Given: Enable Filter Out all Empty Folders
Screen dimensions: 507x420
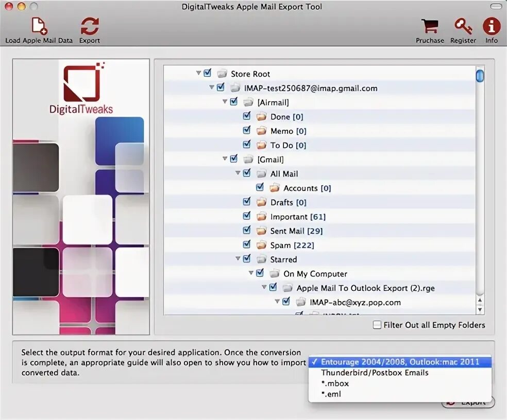Looking at the screenshot, I should click(x=377, y=325).
